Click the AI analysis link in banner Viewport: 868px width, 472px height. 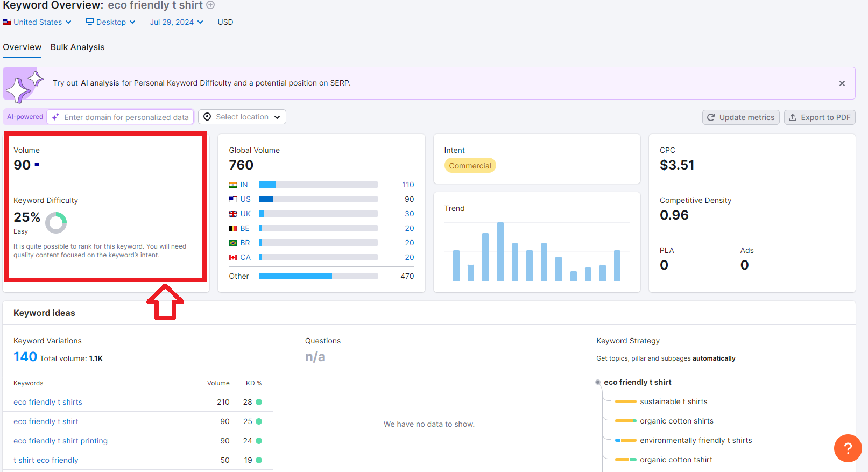tap(100, 83)
